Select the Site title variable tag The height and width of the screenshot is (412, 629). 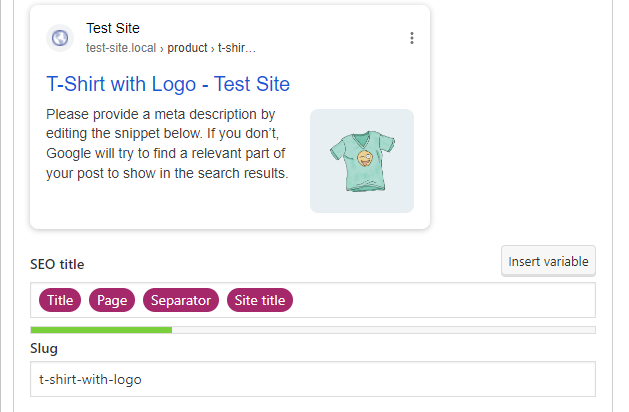click(x=260, y=300)
